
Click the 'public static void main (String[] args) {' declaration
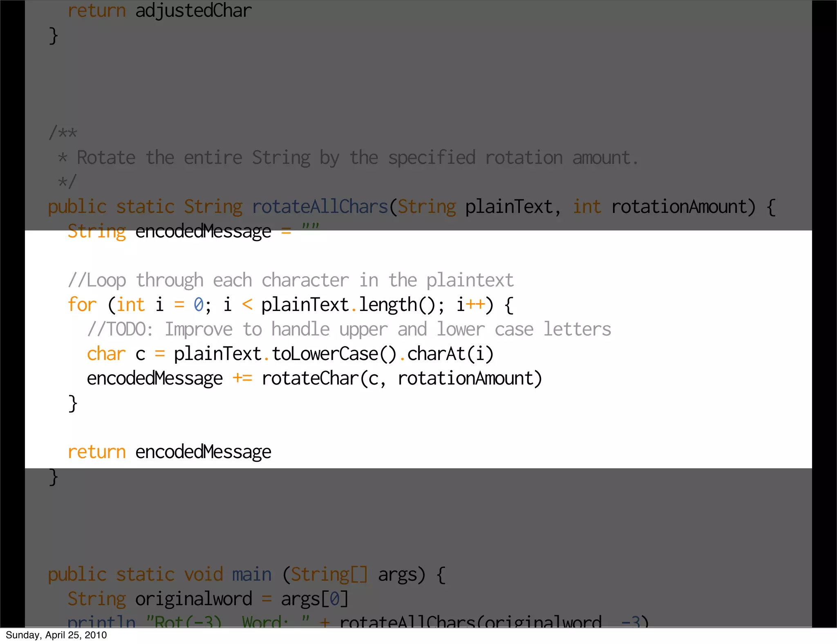[x=247, y=575]
